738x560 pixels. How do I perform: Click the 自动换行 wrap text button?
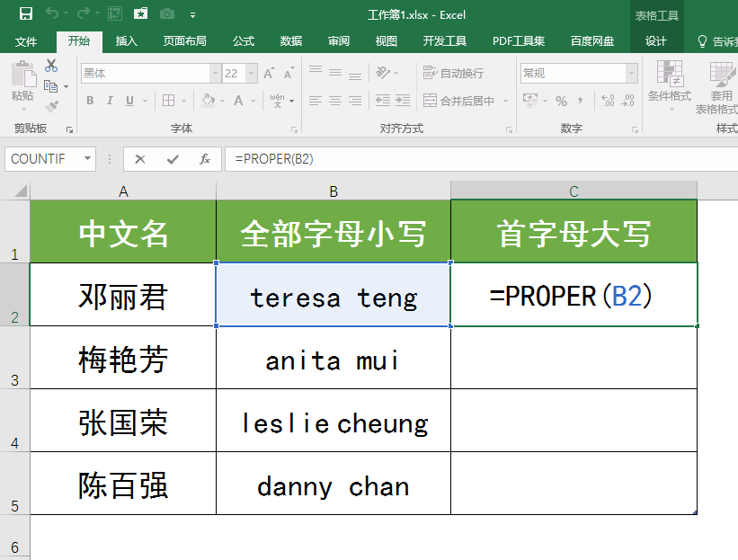pos(453,73)
